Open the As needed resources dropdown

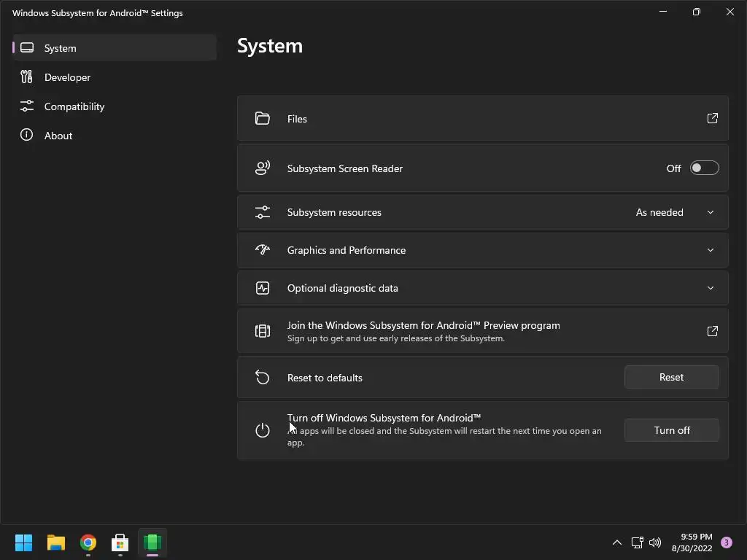tap(675, 212)
